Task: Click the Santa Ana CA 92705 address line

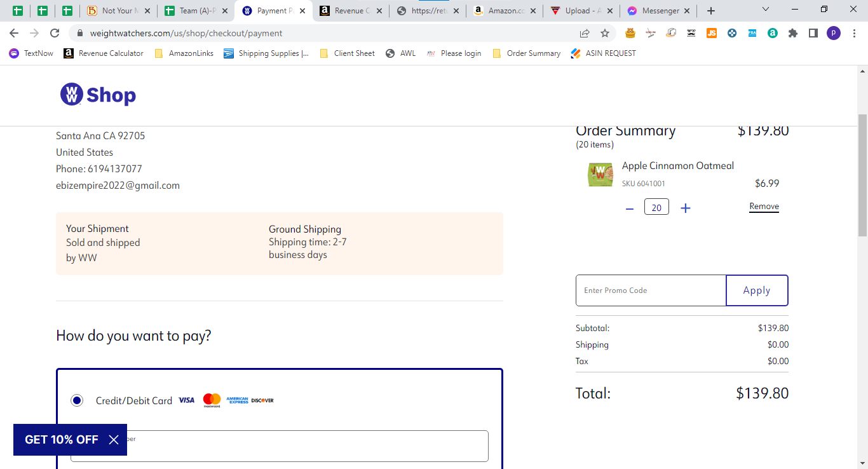Action: pyautogui.click(x=100, y=136)
